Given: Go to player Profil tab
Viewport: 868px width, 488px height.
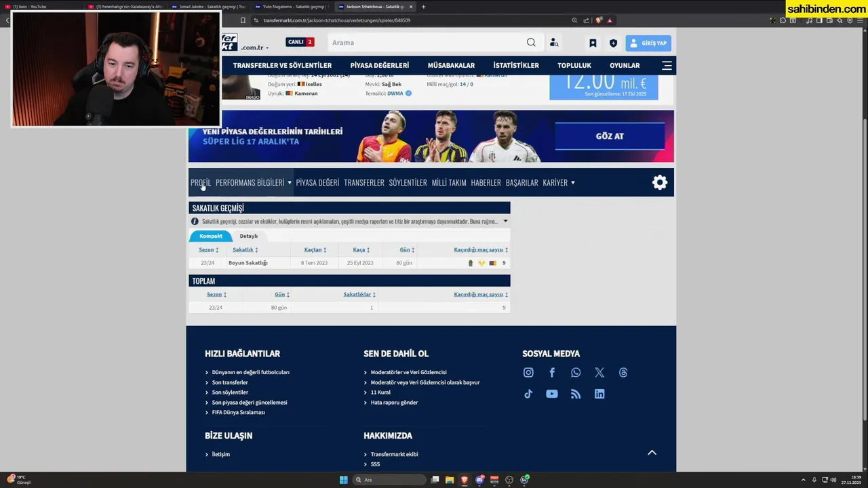Looking at the screenshot, I should (x=201, y=182).
